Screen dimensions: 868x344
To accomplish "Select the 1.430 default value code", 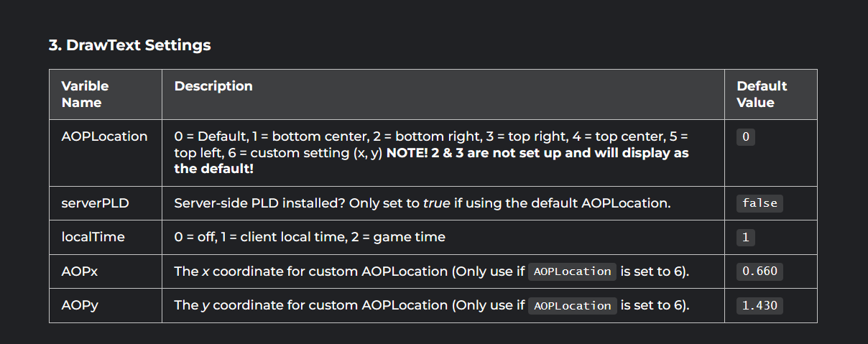I will (759, 305).
